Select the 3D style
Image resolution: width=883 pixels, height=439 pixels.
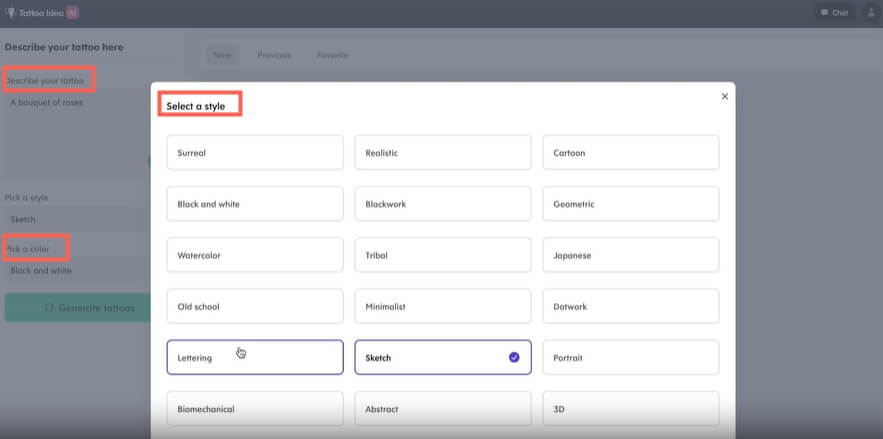click(631, 409)
